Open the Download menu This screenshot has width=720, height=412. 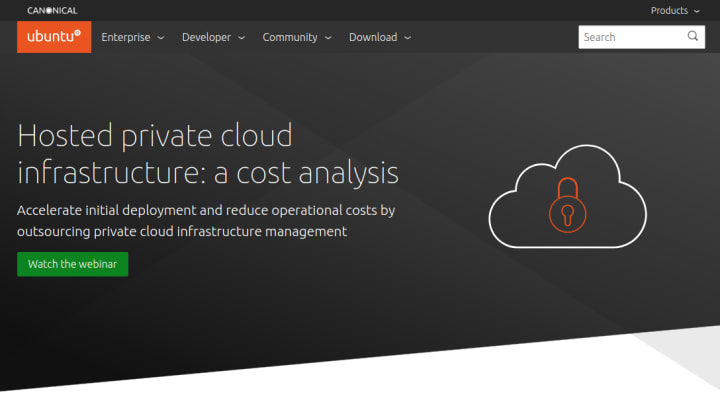pyautogui.click(x=380, y=37)
